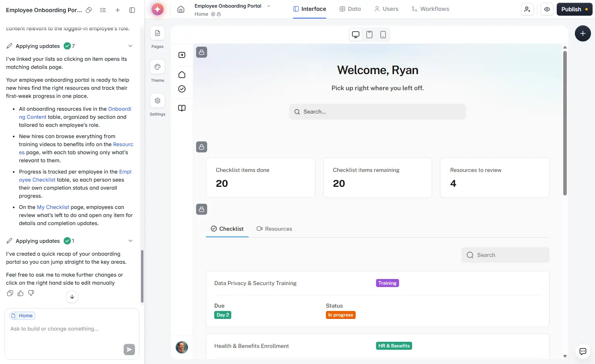Click the Home context chip
Image resolution: width=595 pixels, height=364 pixels.
coord(23,316)
